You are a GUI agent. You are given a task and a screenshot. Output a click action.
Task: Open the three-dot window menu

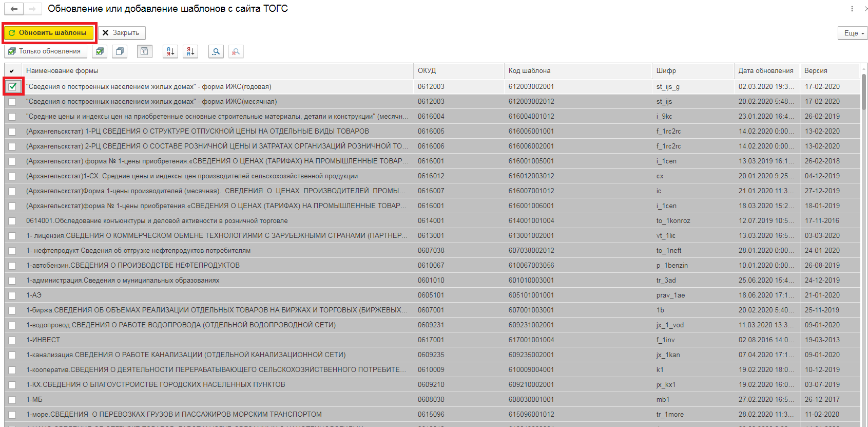pos(852,9)
